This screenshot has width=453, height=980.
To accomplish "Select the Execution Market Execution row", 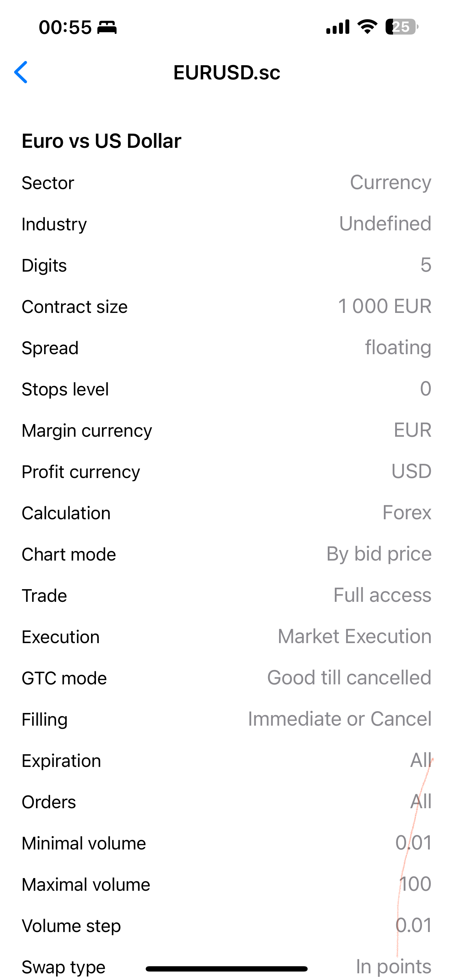I will coord(226,636).
